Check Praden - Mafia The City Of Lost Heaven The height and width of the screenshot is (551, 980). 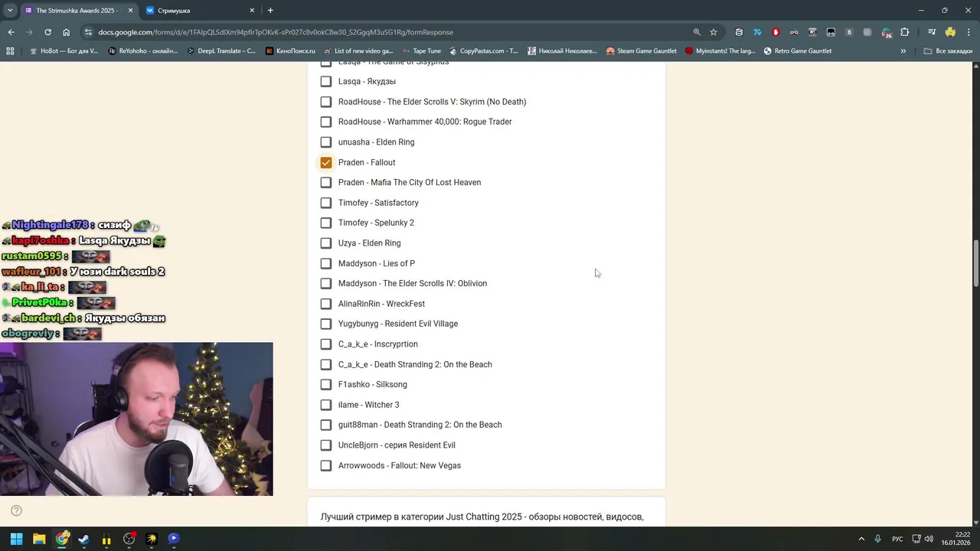click(x=326, y=182)
